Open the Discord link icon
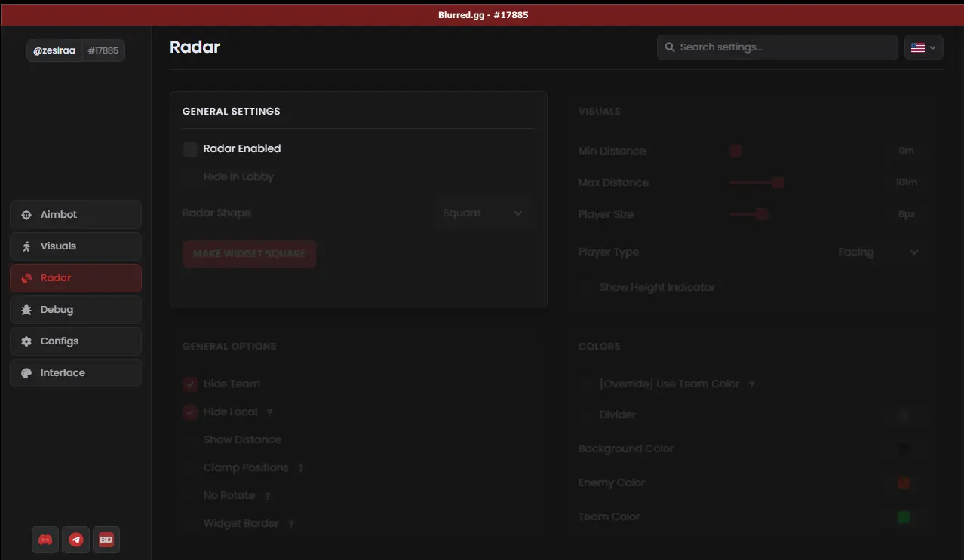The height and width of the screenshot is (560, 964). pyautogui.click(x=45, y=540)
